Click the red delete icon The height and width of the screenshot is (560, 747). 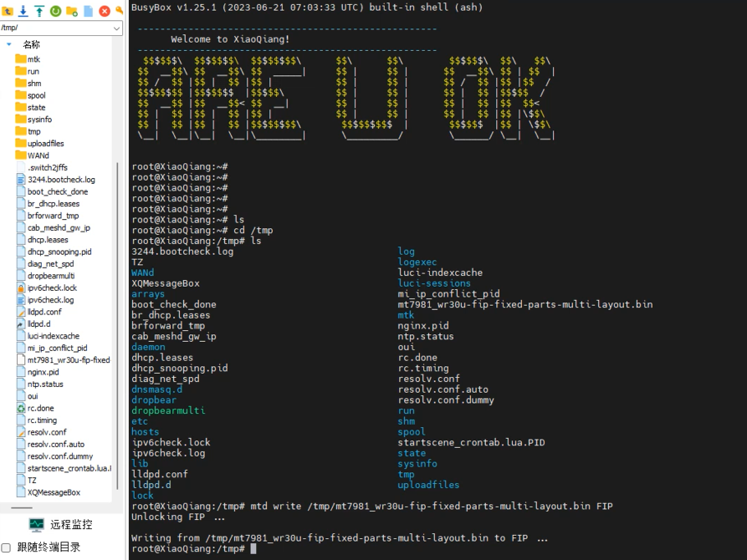tap(105, 11)
